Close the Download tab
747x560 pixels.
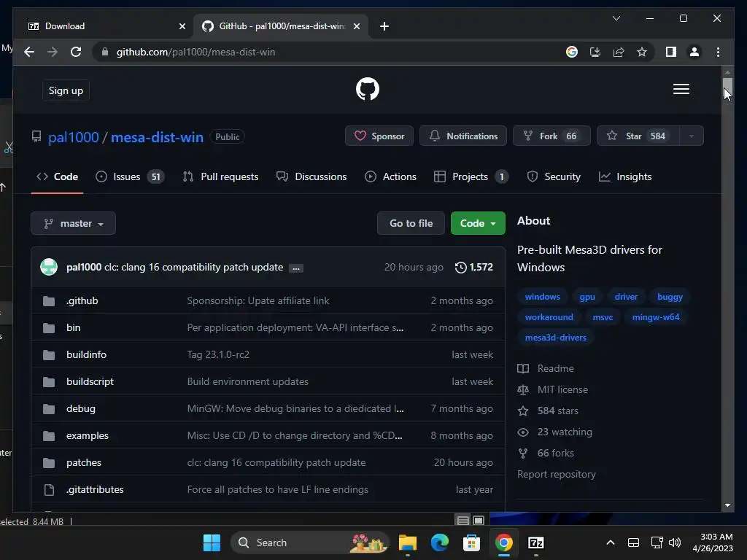182,26
